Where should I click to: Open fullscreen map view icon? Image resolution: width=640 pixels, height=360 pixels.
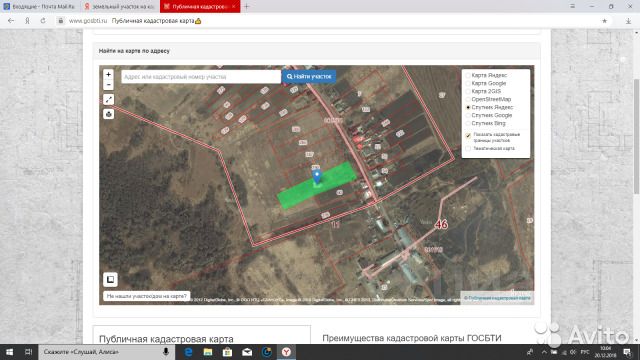tap(108, 99)
